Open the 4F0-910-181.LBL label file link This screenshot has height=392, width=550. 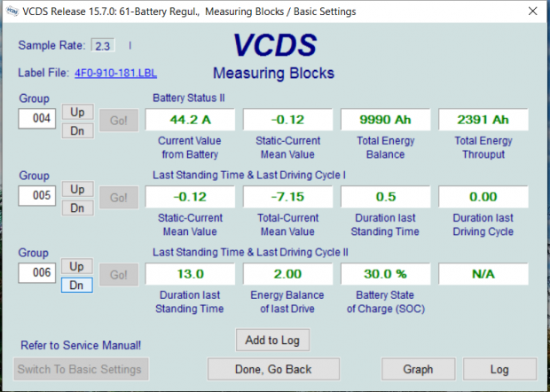pyautogui.click(x=115, y=74)
